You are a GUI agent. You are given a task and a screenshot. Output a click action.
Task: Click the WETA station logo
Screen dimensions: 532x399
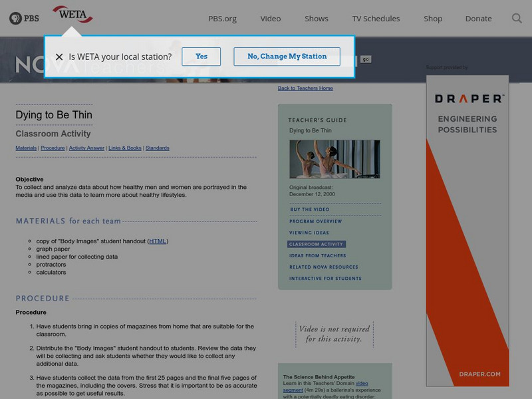pos(72,14)
